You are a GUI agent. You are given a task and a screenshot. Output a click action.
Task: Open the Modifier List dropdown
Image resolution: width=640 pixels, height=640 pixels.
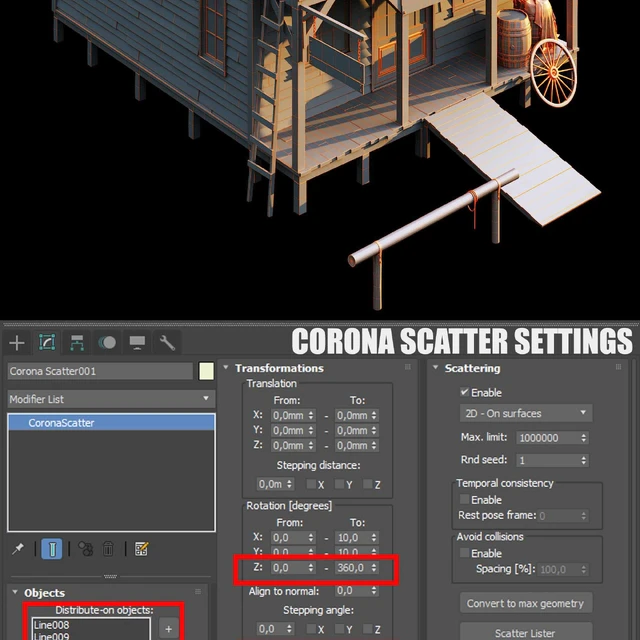click(111, 399)
